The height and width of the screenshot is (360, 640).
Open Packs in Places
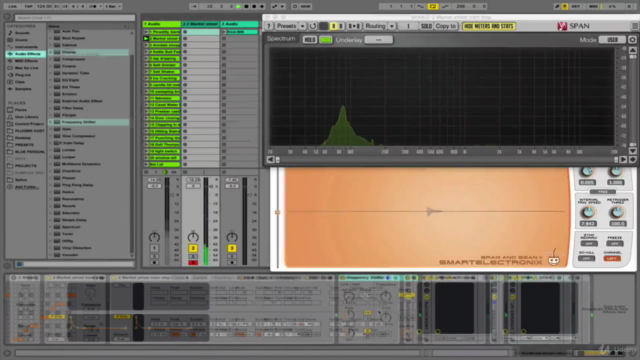click(x=20, y=110)
